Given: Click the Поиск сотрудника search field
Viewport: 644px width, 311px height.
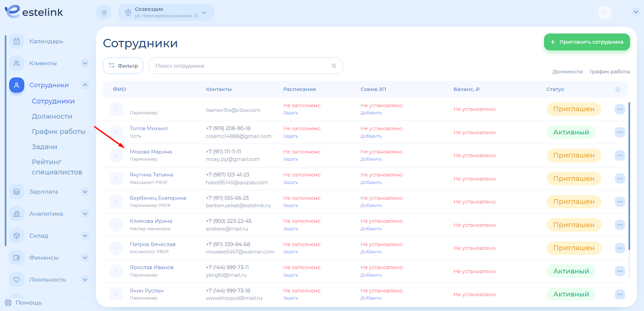Looking at the screenshot, I should pyautogui.click(x=242, y=66).
